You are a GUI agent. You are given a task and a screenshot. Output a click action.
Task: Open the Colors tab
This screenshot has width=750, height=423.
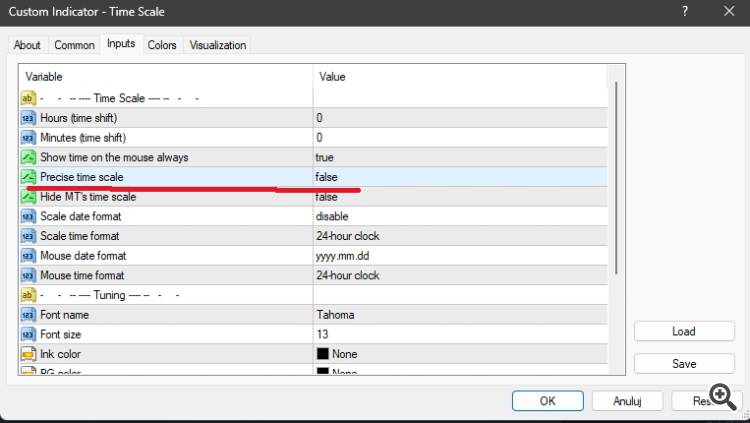coord(162,45)
